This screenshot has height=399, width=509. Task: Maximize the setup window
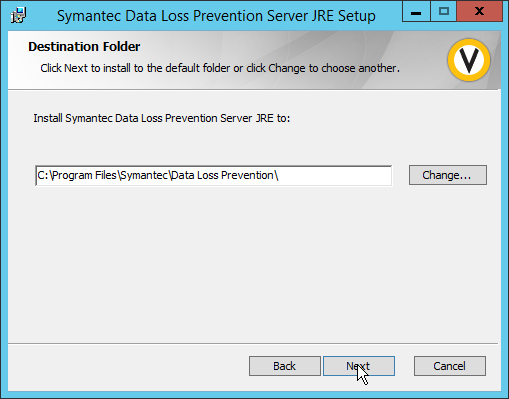click(444, 12)
